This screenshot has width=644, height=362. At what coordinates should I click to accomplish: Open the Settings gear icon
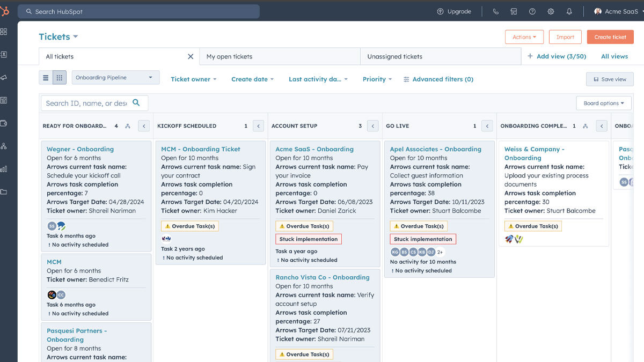coord(551,11)
